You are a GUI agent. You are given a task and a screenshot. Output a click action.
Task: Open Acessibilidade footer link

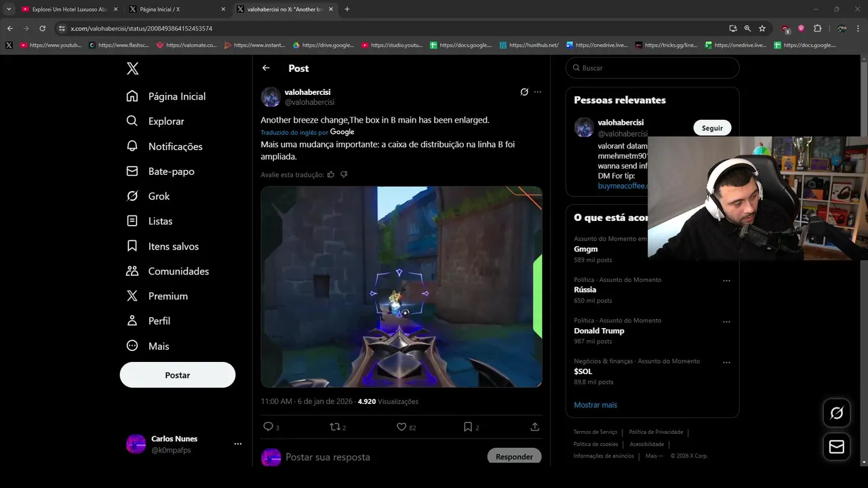tap(647, 444)
